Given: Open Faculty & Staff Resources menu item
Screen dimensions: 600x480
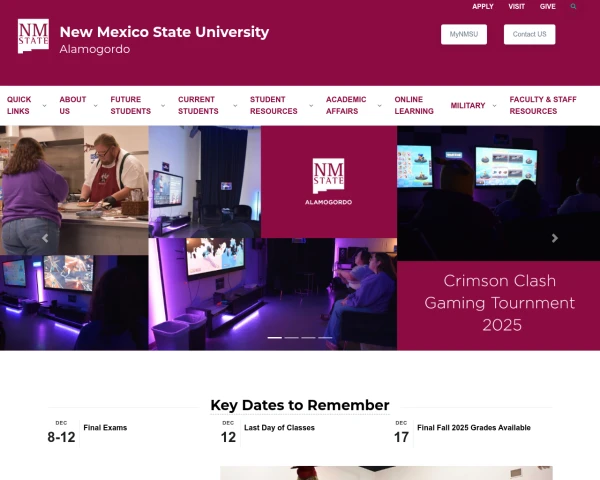Looking at the screenshot, I should coord(543,105).
